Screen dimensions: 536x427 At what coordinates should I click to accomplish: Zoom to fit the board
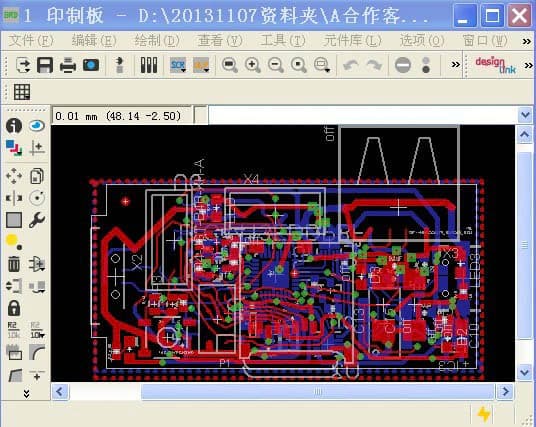pyautogui.click(x=230, y=65)
